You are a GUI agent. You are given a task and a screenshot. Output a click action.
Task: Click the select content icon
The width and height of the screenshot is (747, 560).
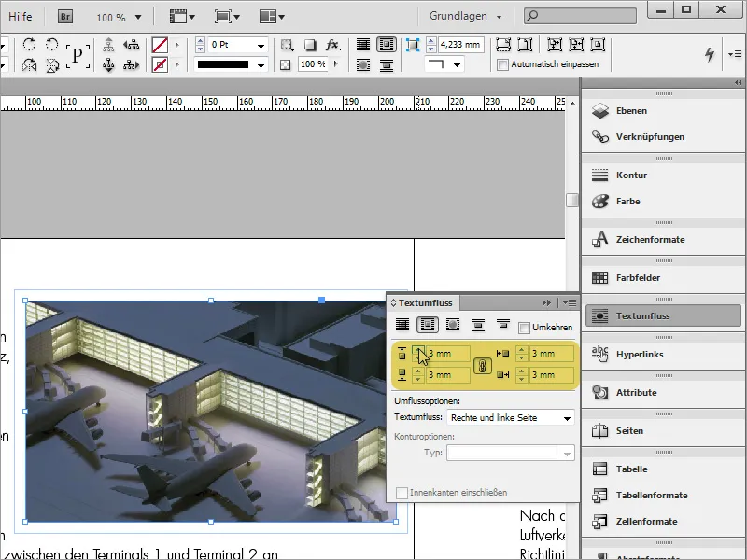click(108, 64)
